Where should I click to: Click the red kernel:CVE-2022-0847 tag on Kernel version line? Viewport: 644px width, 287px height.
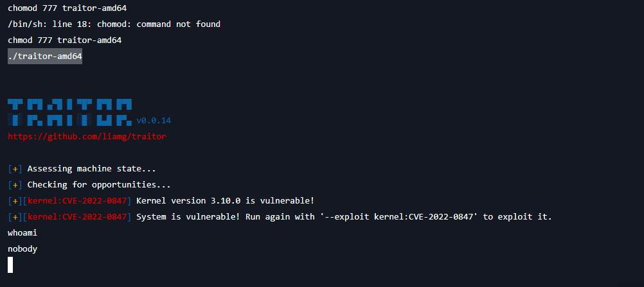point(77,201)
